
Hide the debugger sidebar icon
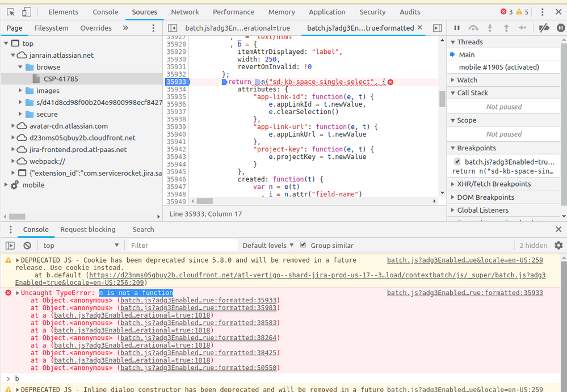tap(437, 28)
